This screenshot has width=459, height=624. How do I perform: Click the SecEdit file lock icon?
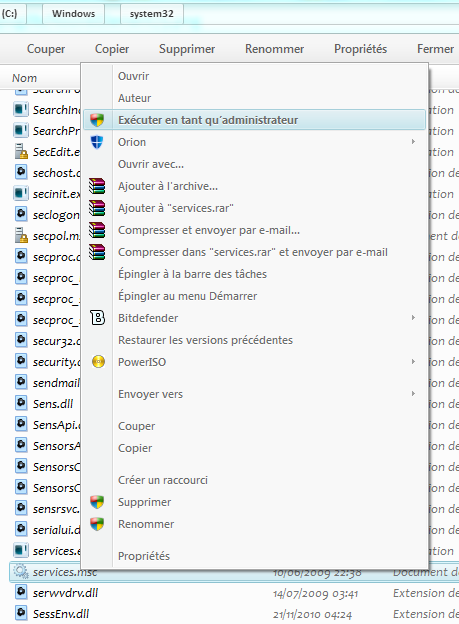(x=21, y=152)
